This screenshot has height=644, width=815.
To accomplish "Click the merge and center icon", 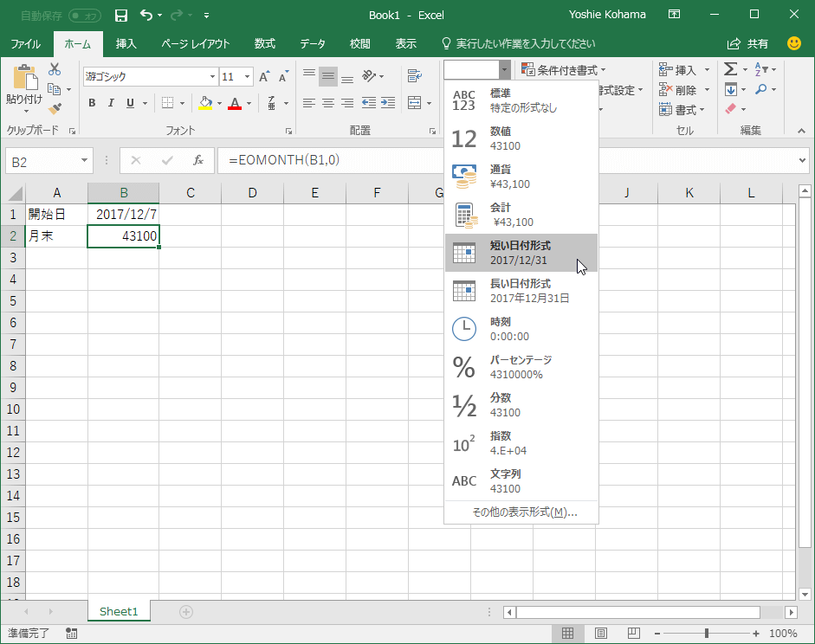I will pos(414,103).
